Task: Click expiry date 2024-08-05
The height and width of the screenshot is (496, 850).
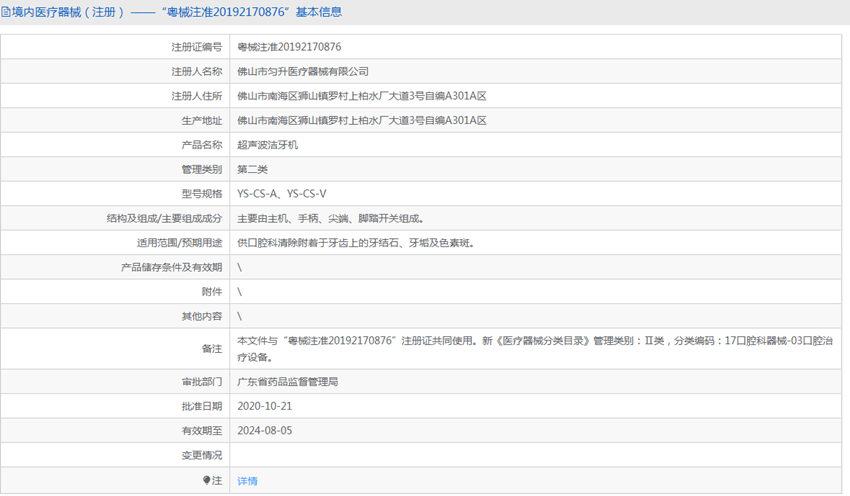Action: (x=264, y=431)
